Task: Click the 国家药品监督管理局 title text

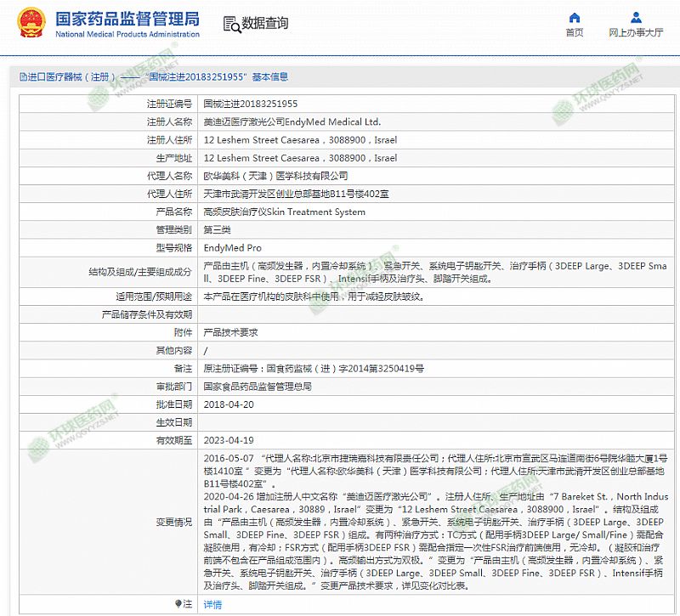Action: coord(127,18)
